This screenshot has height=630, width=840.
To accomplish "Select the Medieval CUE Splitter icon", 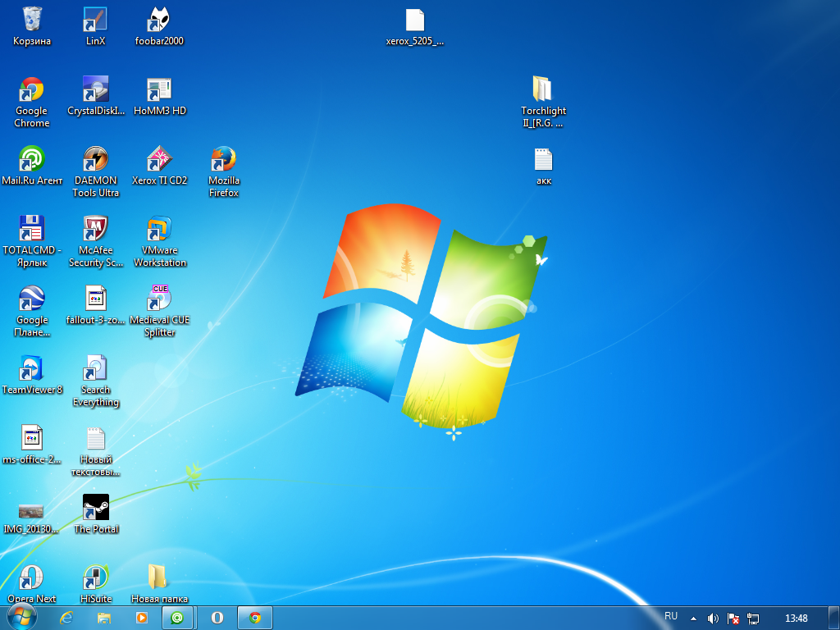I will [x=159, y=299].
